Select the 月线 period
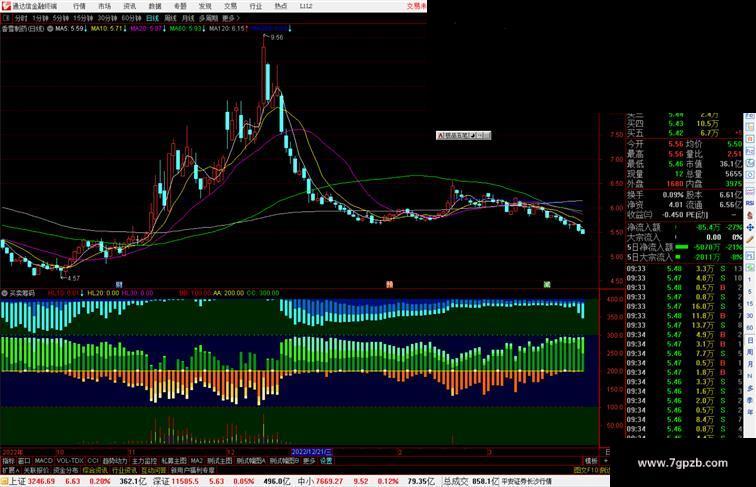The width and height of the screenshot is (756, 487). (188, 18)
